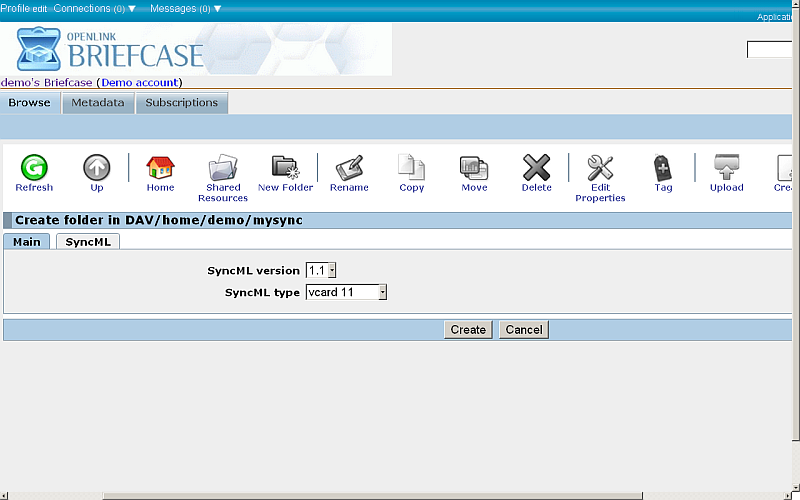The height and width of the screenshot is (500, 800).
Task: Switch to the Metadata tab
Action: click(x=98, y=103)
